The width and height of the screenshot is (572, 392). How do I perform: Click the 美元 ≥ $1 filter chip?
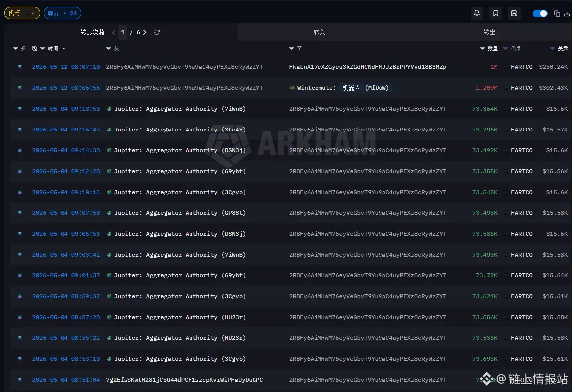click(63, 13)
